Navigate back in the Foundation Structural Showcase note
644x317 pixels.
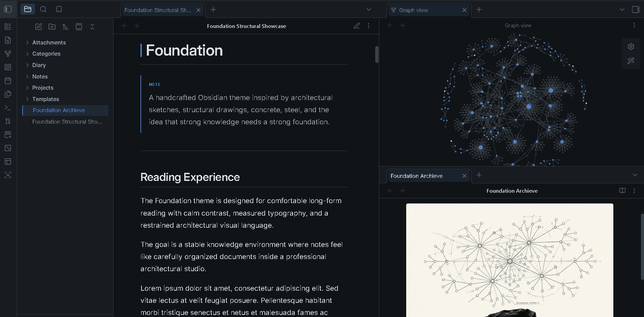(x=125, y=26)
